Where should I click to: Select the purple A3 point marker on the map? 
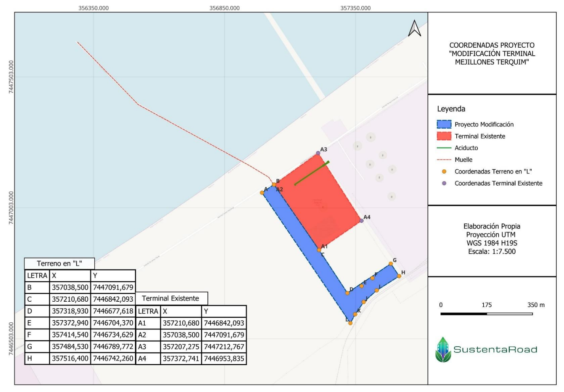coord(318,153)
